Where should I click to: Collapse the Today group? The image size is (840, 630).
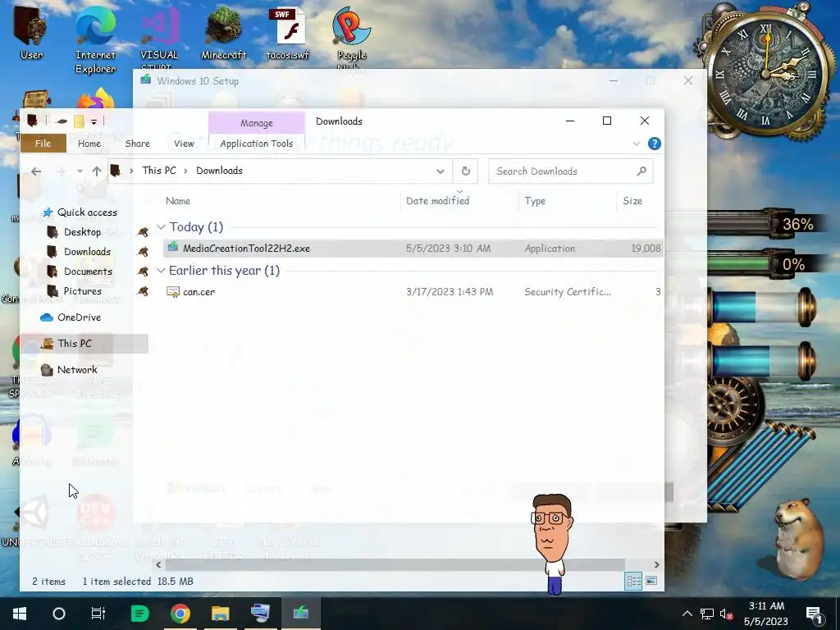pyautogui.click(x=161, y=227)
